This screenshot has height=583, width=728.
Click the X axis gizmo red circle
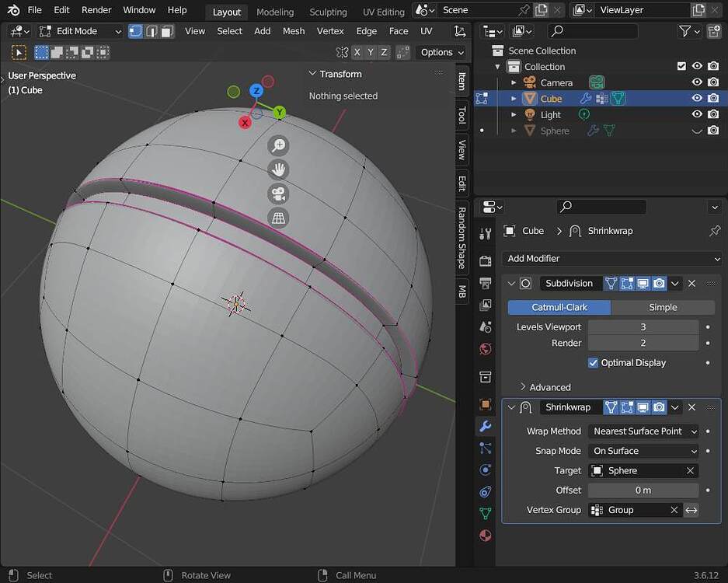pos(245,123)
